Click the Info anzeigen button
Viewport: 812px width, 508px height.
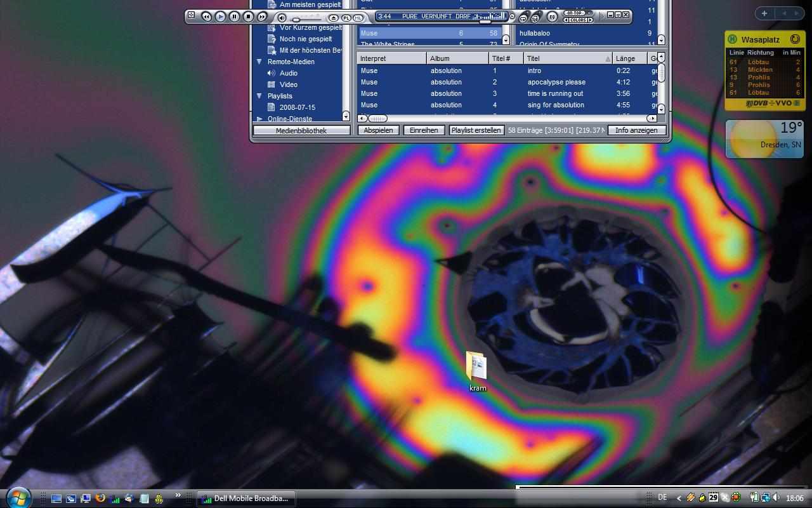[636, 130]
